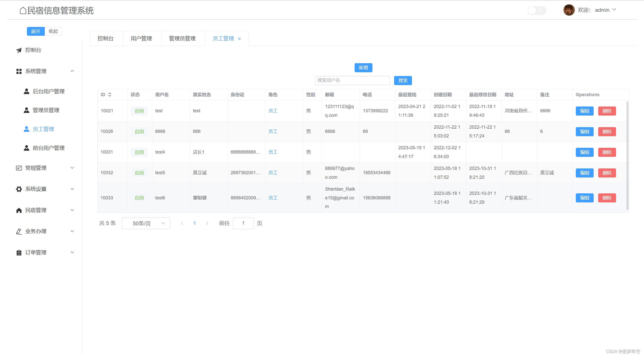Close the 员工管理 tab with its X icon
The image size is (644, 356).
pyautogui.click(x=239, y=39)
